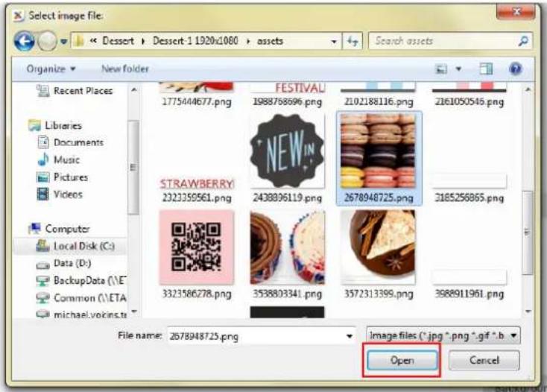Click the blue Help icon
The height and width of the screenshot is (392, 547).
click(515, 69)
